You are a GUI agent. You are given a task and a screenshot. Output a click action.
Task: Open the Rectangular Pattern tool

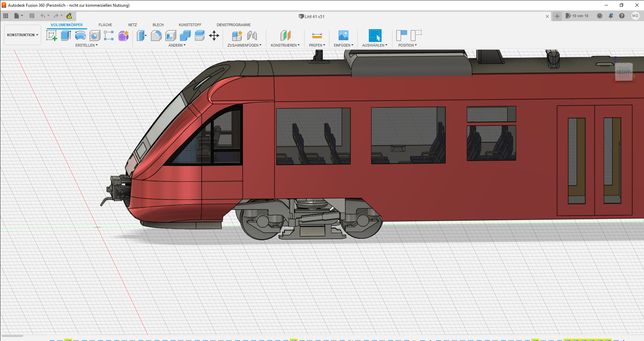pos(109,36)
